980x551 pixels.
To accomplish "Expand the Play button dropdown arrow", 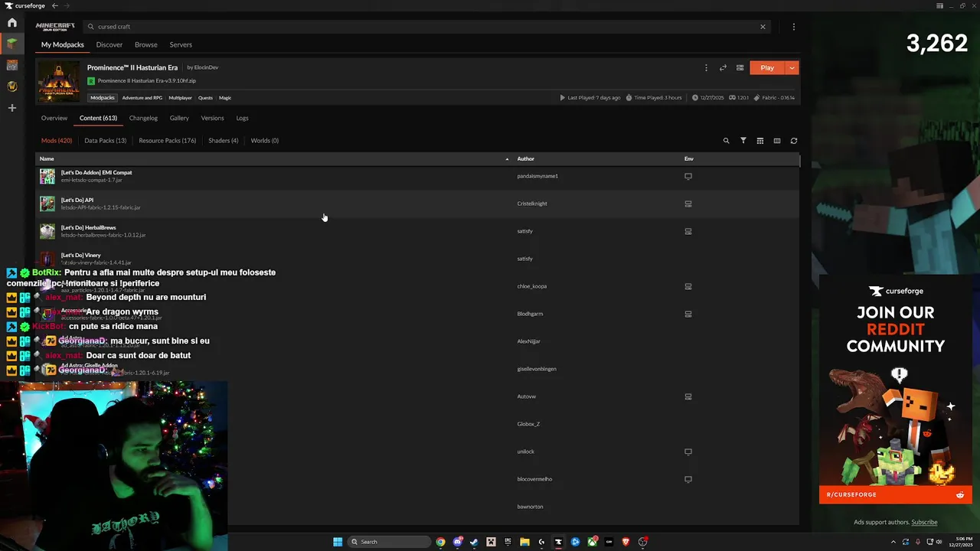I will click(792, 68).
